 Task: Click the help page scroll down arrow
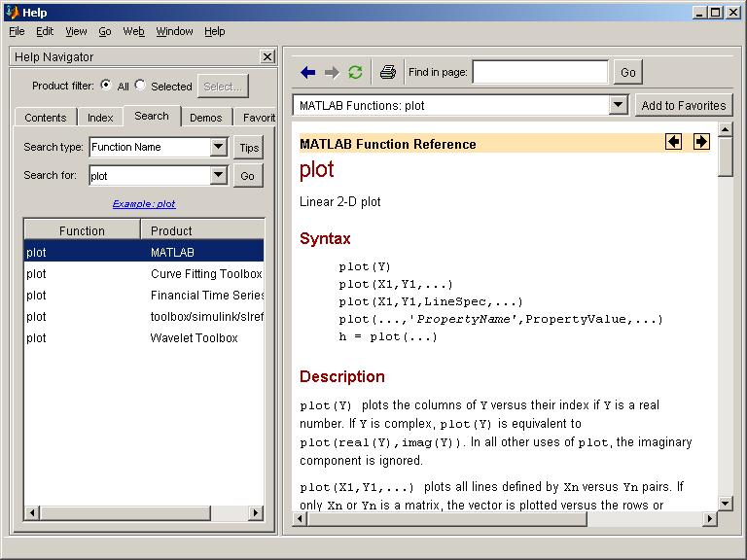pyautogui.click(x=725, y=503)
